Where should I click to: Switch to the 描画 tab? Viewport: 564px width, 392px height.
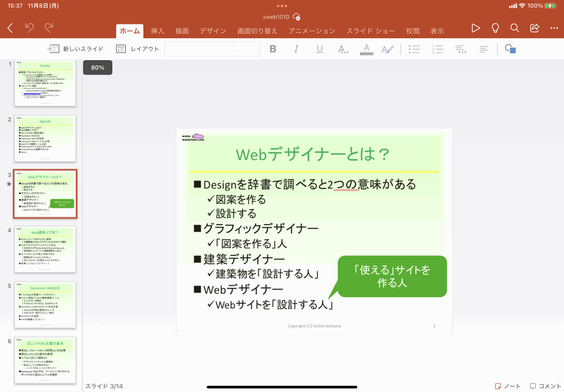[182, 31]
